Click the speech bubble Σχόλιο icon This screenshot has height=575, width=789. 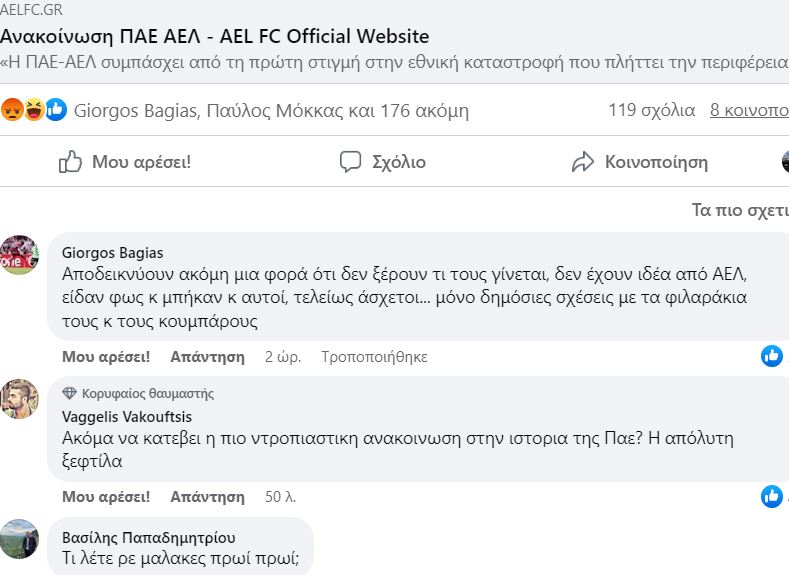[x=350, y=162]
